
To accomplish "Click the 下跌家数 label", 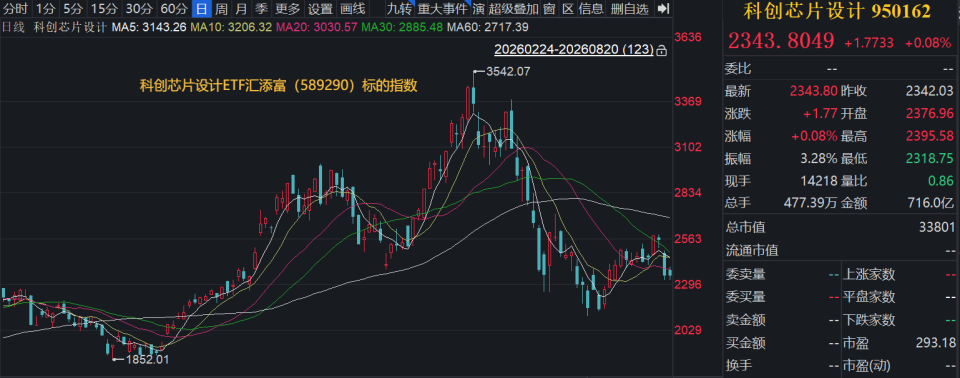I will [869, 320].
